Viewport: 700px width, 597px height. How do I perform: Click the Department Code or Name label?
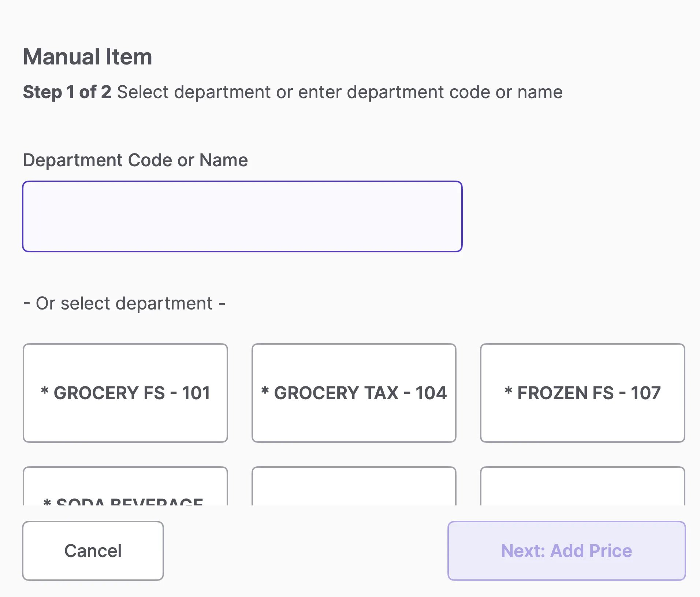coord(135,160)
